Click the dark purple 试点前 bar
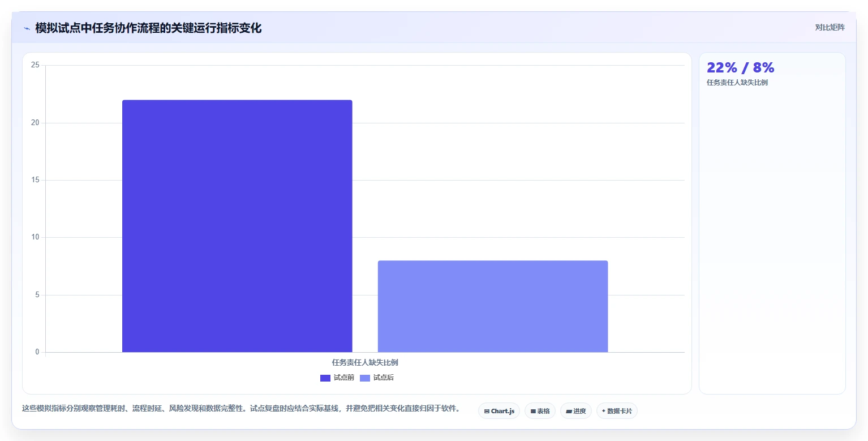The height and width of the screenshot is (441, 868). [237, 226]
